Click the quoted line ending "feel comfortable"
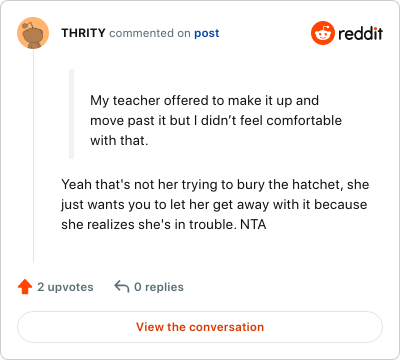The height and width of the screenshot is (360, 400). click(216, 121)
